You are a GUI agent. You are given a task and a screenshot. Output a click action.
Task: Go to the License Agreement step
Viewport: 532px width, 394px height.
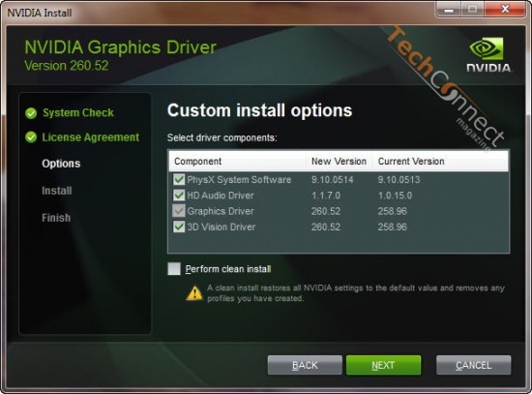point(91,137)
